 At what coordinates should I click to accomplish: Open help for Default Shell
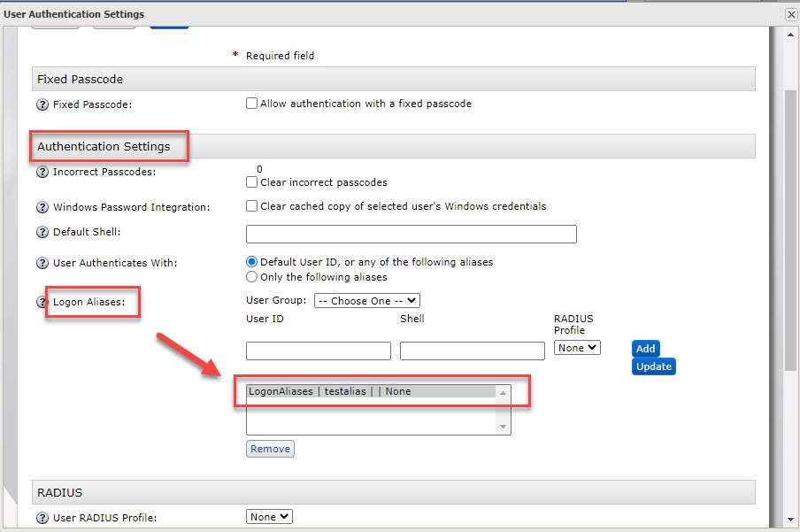coord(41,234)
